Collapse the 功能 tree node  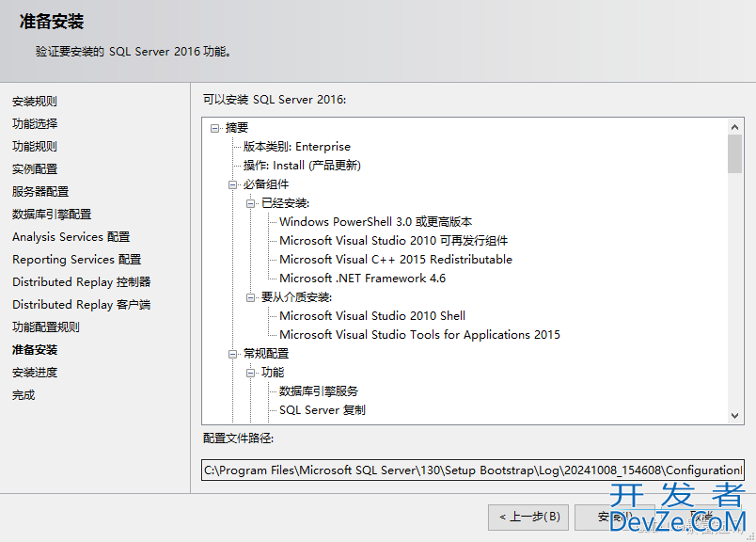[251, 373]
